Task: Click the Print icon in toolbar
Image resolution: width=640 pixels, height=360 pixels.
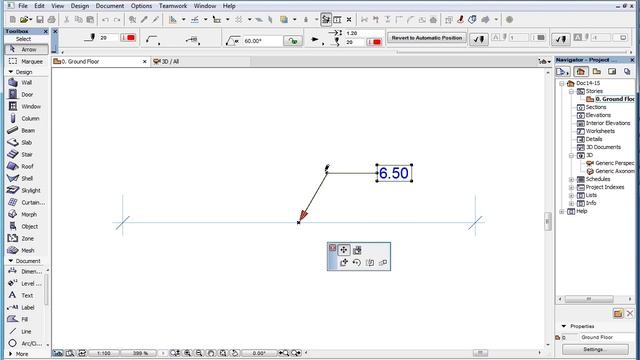Action: tap(51, 20)
